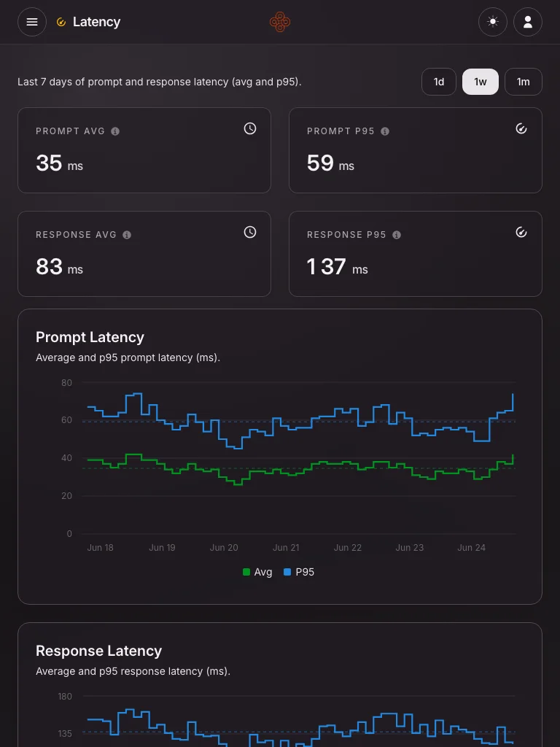Click the Jun 21 axis label

click(286, 548)
